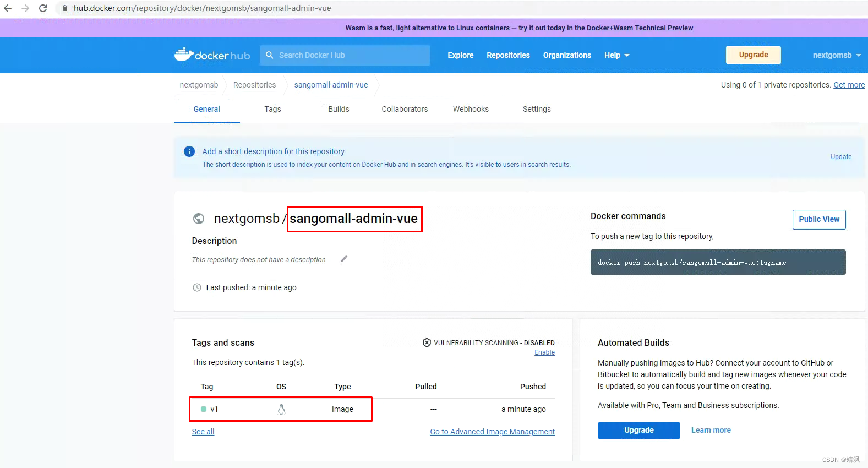Click the Type column header
The width and height of the screenshot is (868, 468).
pyautogui.click(x=342, y=387)
